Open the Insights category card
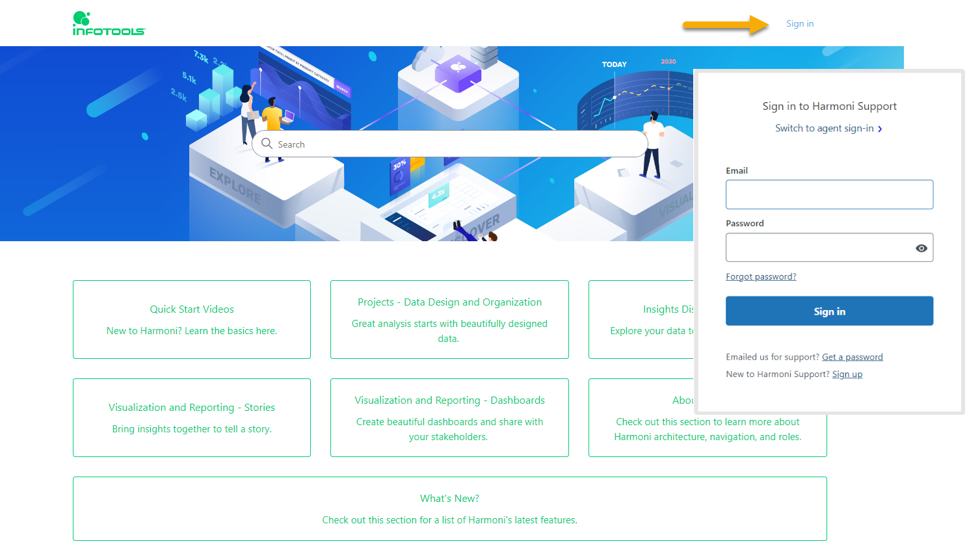980x550 pixels. pos(641,319)
